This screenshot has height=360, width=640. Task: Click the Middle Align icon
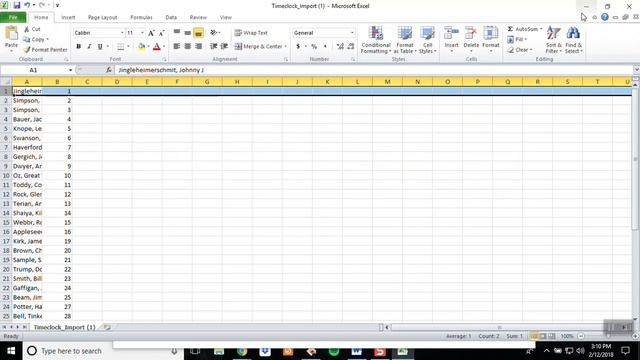point(187,33)
